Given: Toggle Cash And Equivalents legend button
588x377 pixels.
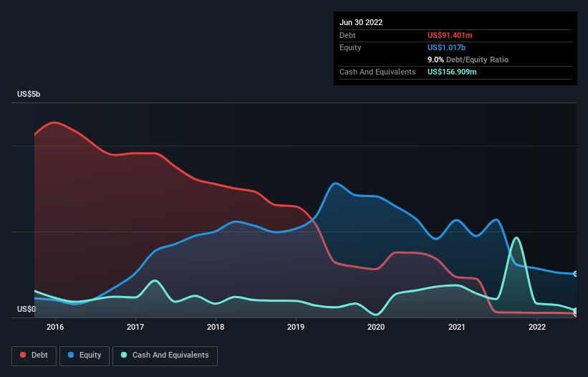Looking at the screenshot, I should (x=165, y=355).
